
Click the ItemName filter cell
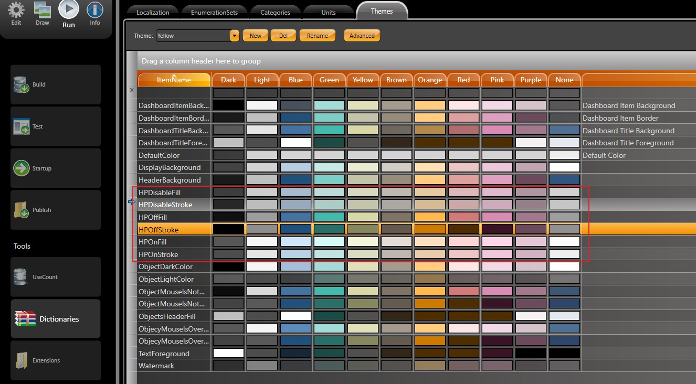click(x=174, y=93)
